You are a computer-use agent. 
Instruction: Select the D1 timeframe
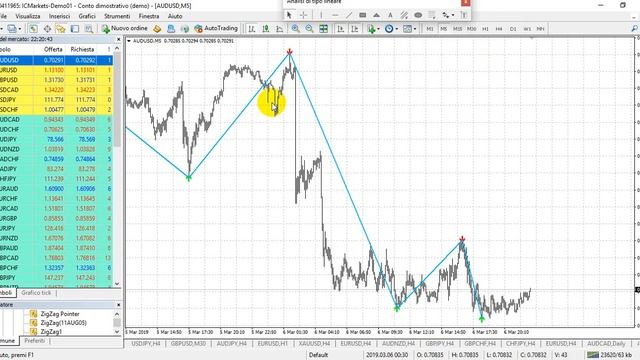(513, 29)
